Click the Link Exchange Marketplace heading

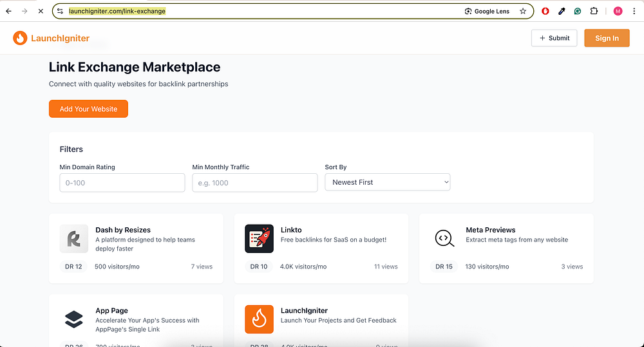(x=135, y=67)
